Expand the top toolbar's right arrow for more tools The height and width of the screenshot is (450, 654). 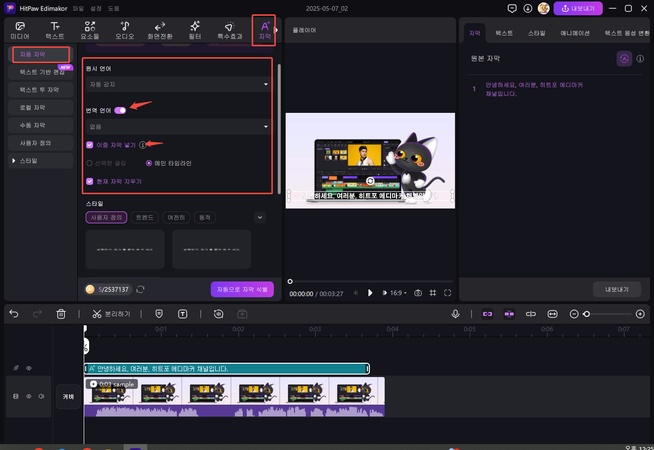tap(276, 30)
